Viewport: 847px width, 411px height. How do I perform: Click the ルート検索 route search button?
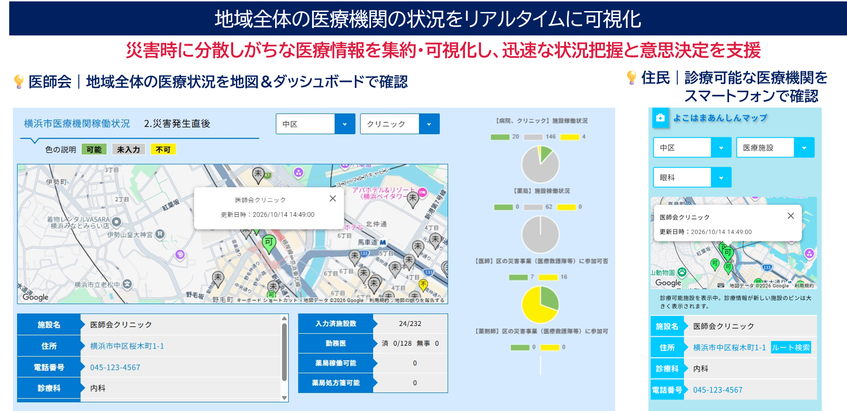[791, 347]
